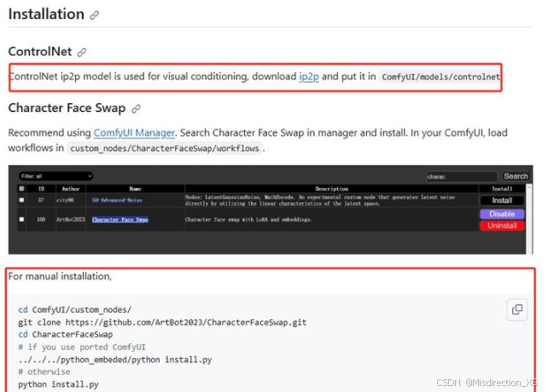Click the 'cd CharacterFaceSwap' code line
This screenshot has width=548, height=392.
pyautogui.click(x=66, y=335)
